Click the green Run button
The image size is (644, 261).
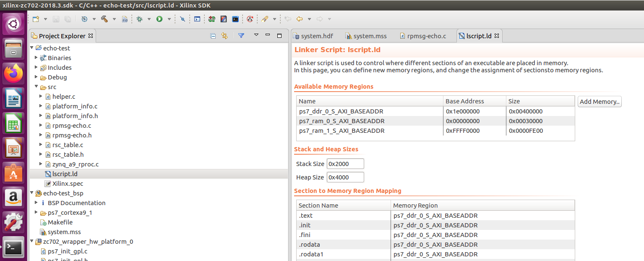pos(159,19)
